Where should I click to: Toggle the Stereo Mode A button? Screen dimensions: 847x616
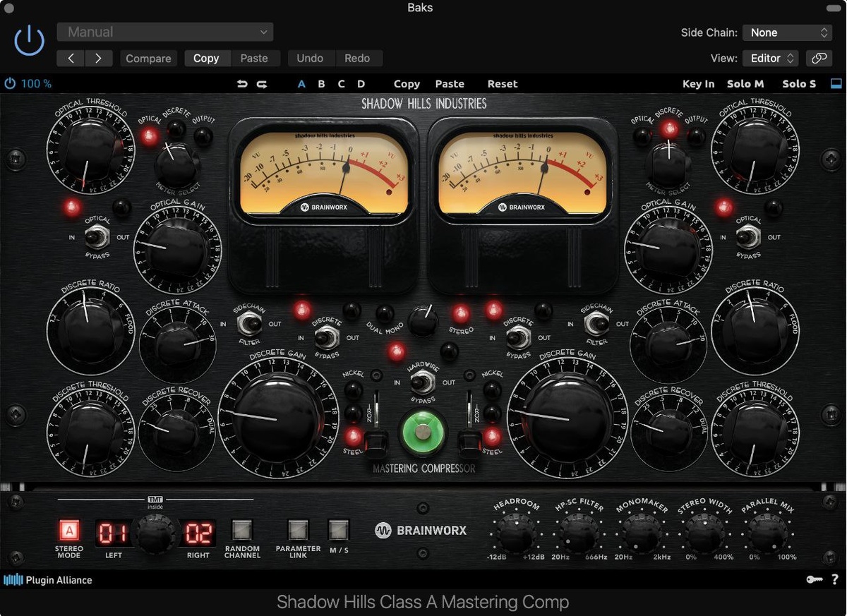[68, 531]
